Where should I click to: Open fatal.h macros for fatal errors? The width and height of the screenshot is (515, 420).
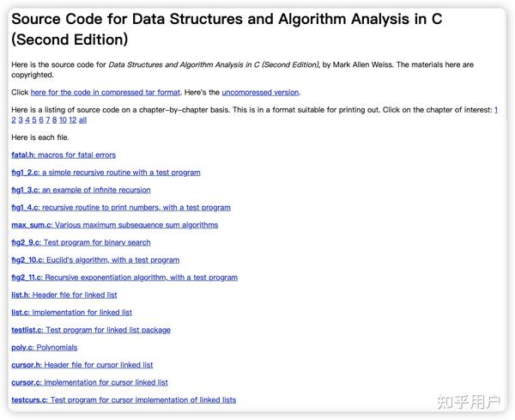click(63, 155)
